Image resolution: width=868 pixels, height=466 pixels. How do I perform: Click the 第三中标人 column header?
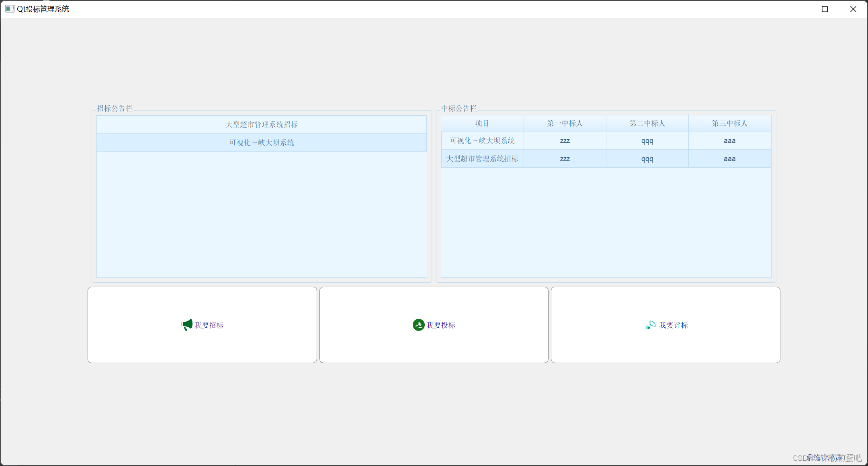[x=729, y=123]
